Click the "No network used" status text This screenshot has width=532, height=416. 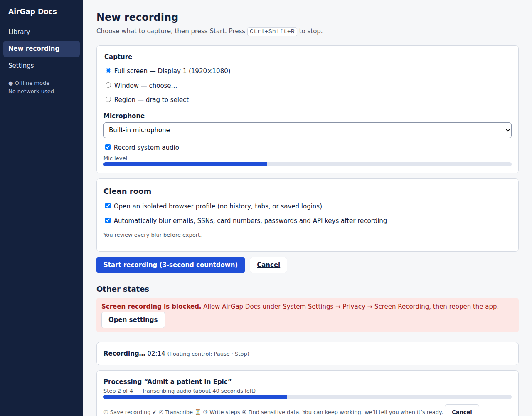pos(31,92)
